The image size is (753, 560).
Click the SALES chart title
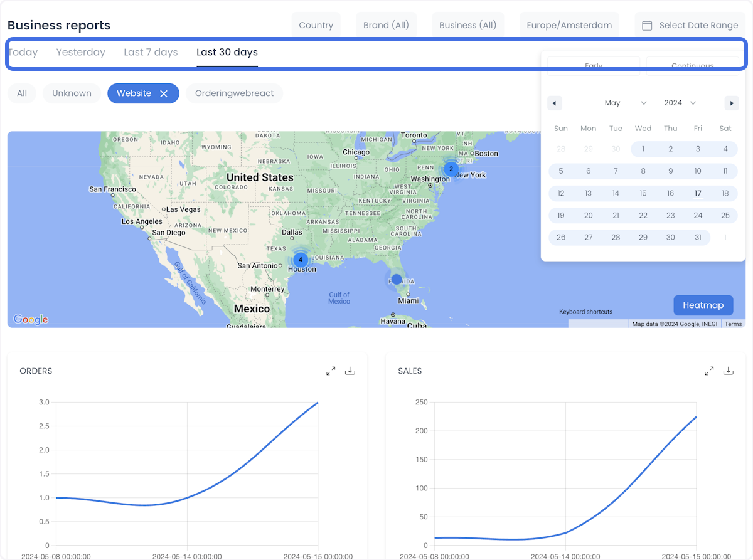click(x=410, y=371)
